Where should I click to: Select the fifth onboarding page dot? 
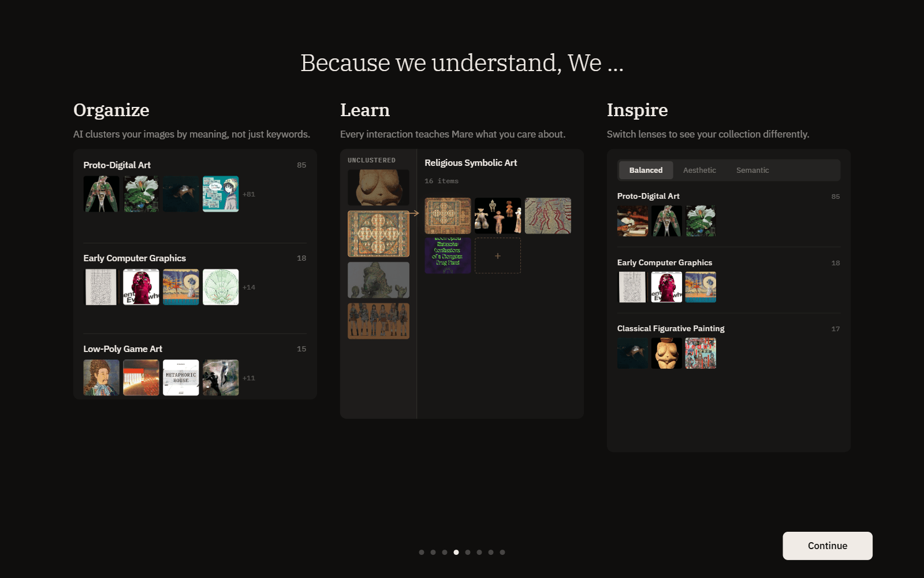468,552
